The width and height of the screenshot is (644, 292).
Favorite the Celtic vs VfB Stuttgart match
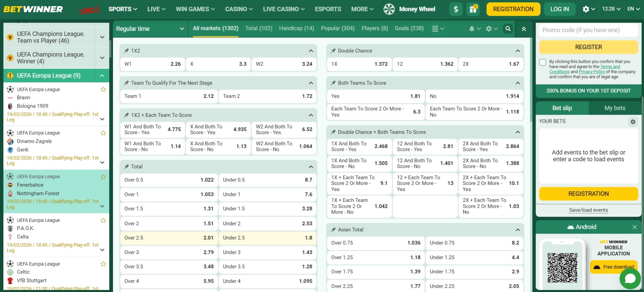103,264
